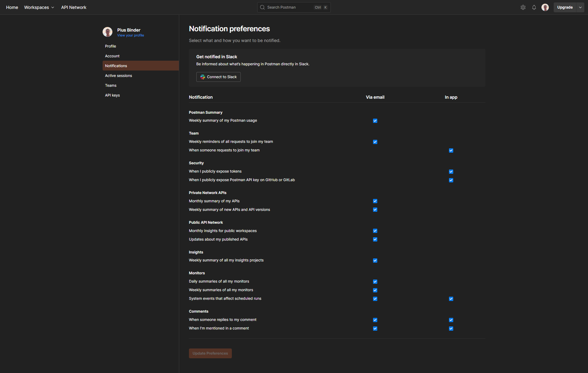Toggle email for weekly insights projects summary

pyautogui.click(x=375, y=261)
